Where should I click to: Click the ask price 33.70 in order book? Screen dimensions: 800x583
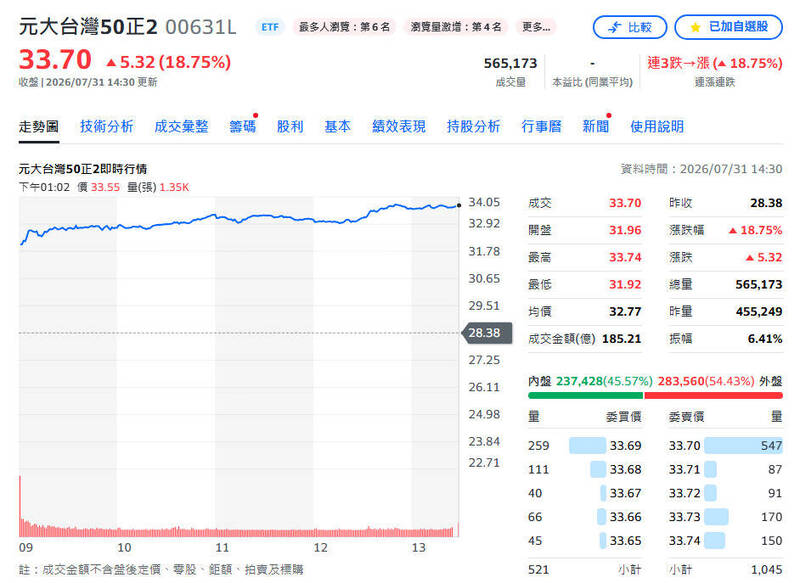click(x=685, y=445)
